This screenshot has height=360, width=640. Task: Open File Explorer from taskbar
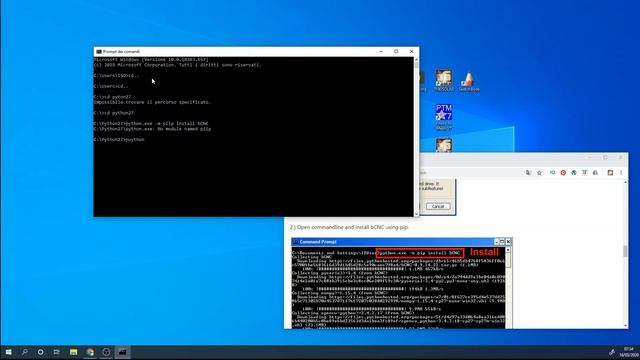coord(73,352)
